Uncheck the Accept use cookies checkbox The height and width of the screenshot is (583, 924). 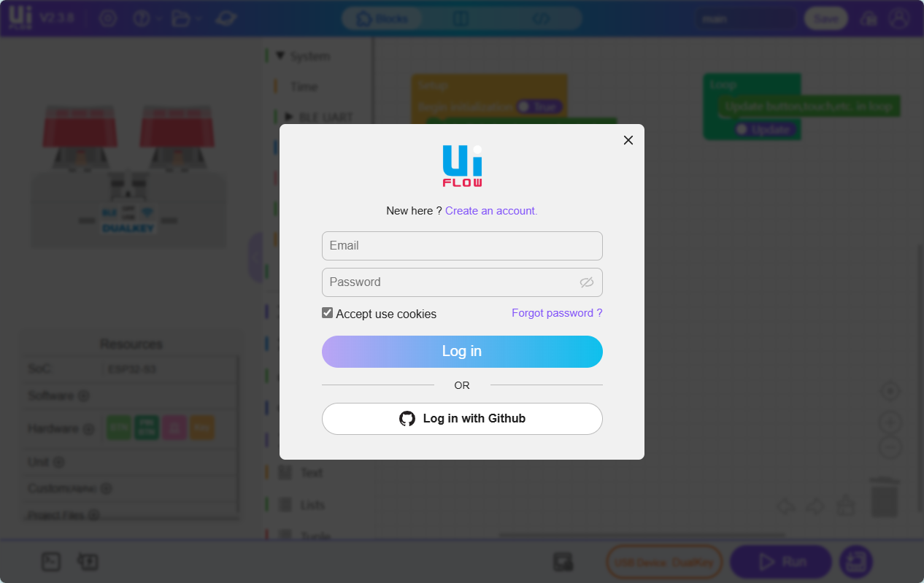click(x=327, y=313)
